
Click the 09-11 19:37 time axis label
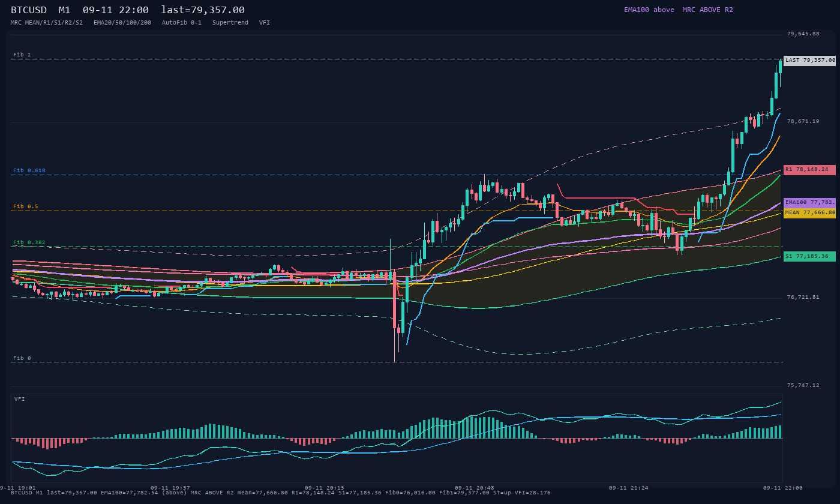coord(170,488)
